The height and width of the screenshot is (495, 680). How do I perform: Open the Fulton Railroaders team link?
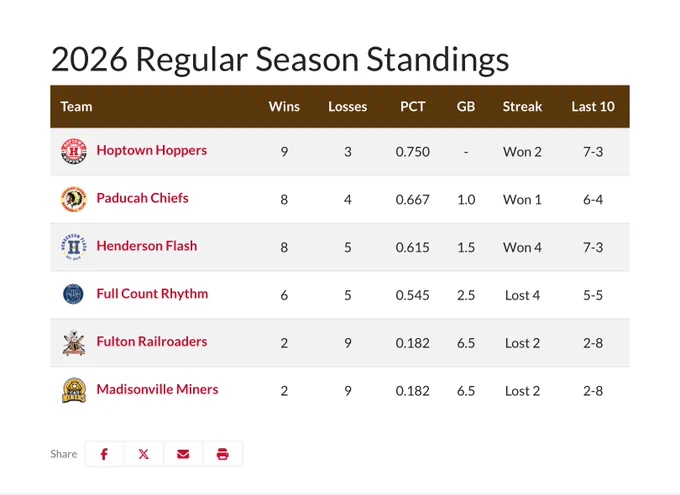[x=152, y=341]
